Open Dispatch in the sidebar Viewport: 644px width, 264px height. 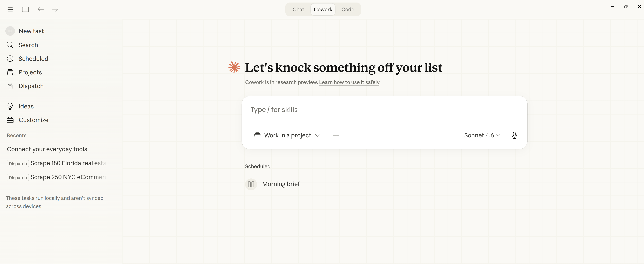tap(31, 86)
